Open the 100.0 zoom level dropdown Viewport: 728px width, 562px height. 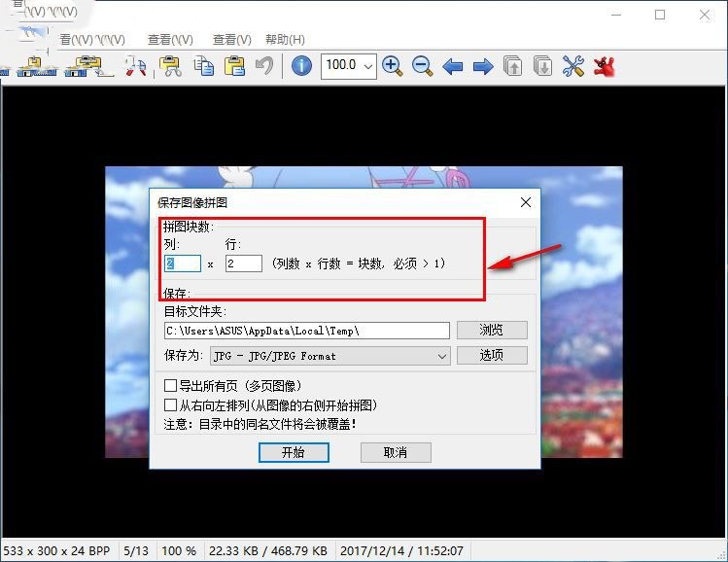368,66
